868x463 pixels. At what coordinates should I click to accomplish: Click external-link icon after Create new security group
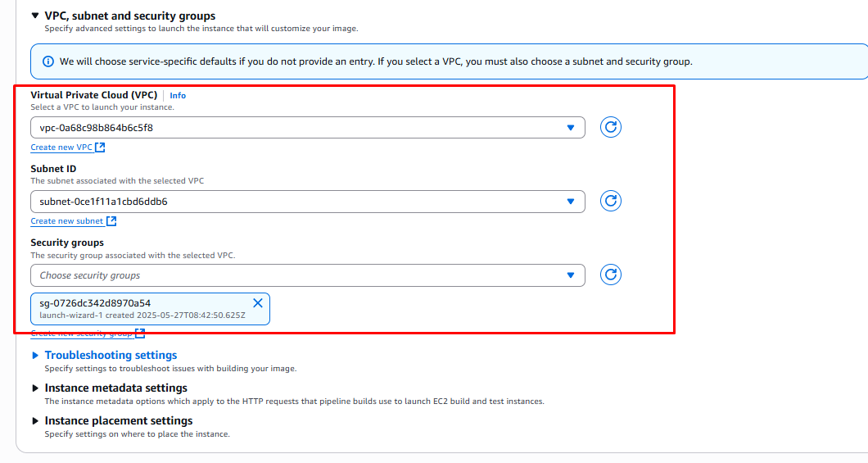click(140, 334)
